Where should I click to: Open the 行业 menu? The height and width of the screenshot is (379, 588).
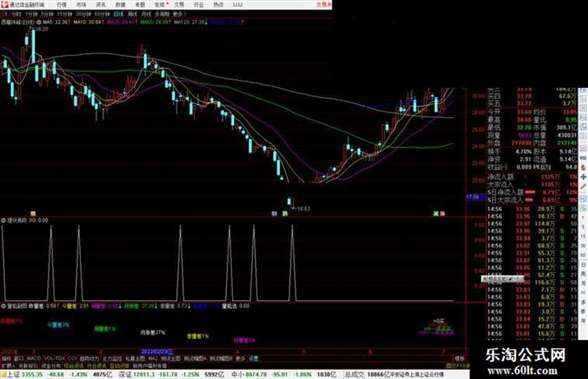click(198, 4)
